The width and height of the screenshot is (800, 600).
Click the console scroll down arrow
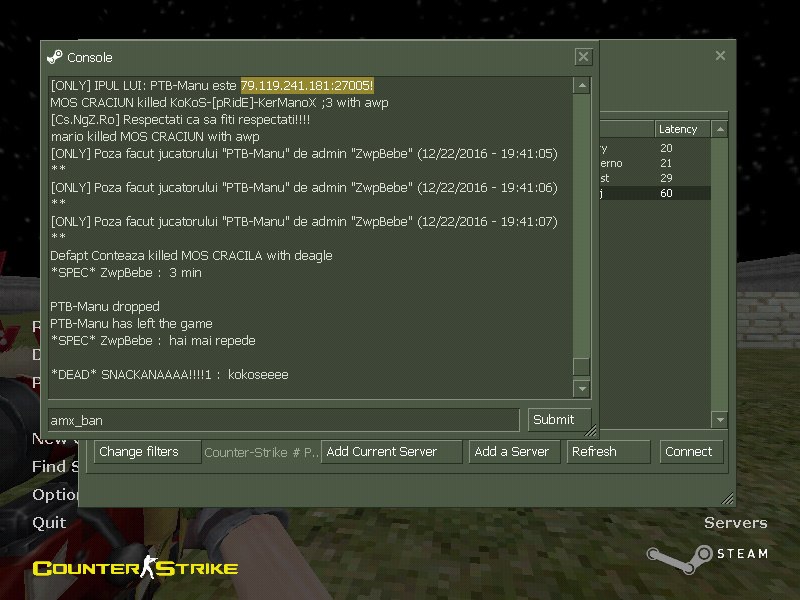[581, 388]
